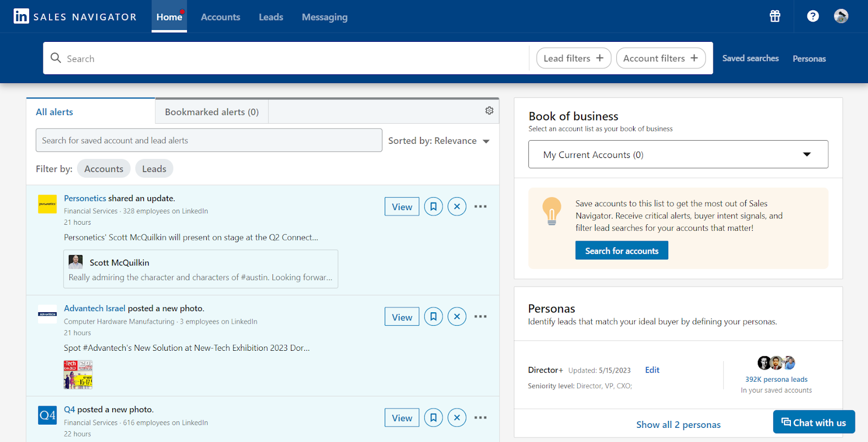Open the alert settings gear icon
Screen dimensions: 868x442
[x=489, y=111]
